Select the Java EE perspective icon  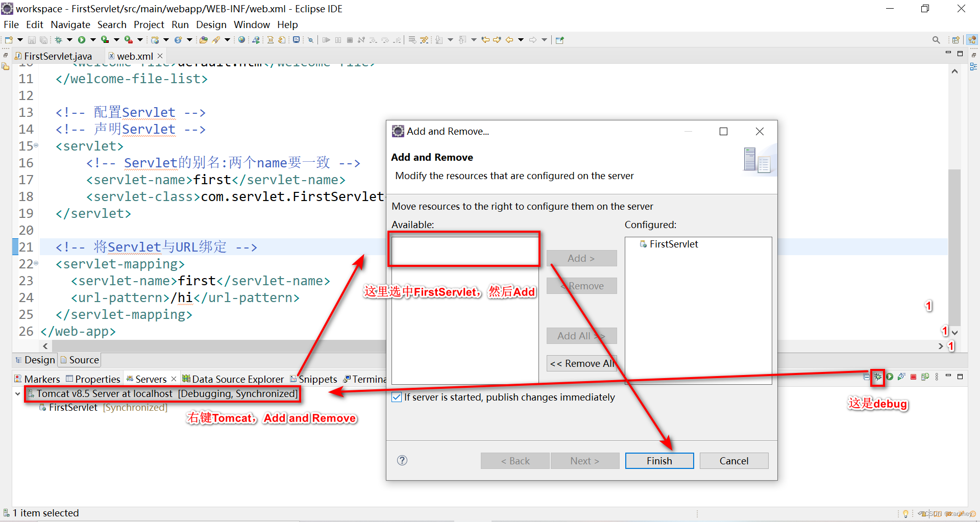coord(972,40)
